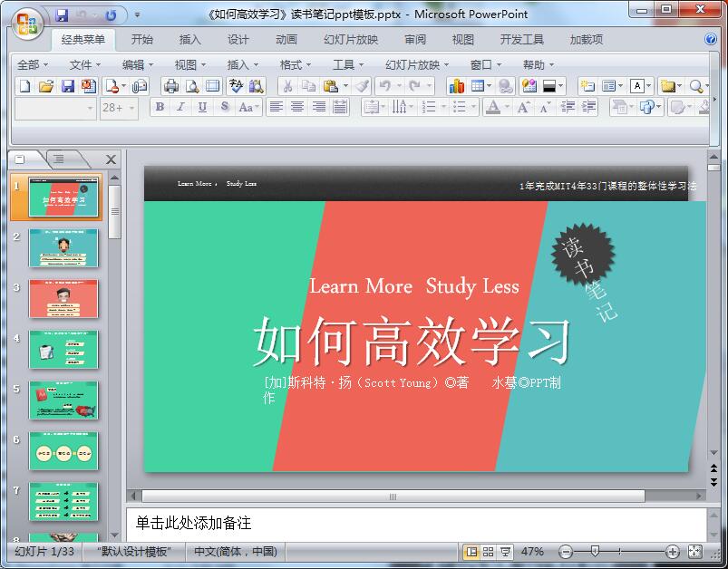The image size is (728, 569).
Task: Switch to the 开始 ribbon tab
Action: (141, 40)
